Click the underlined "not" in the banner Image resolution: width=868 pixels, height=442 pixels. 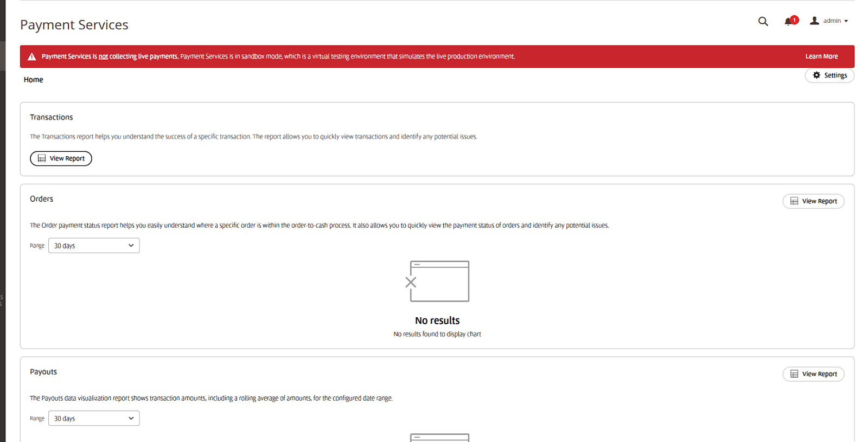click(103, 56)
